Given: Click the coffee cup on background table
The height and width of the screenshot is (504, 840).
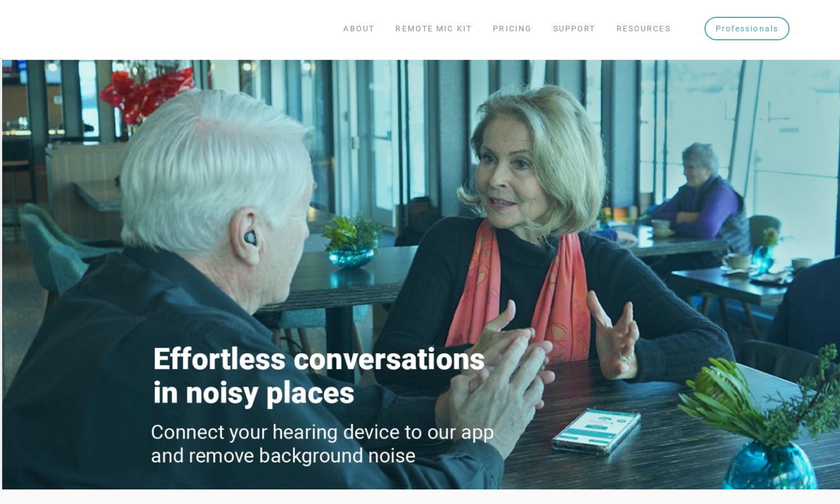Looking at the screenshot, I should (x=662, y=226).
